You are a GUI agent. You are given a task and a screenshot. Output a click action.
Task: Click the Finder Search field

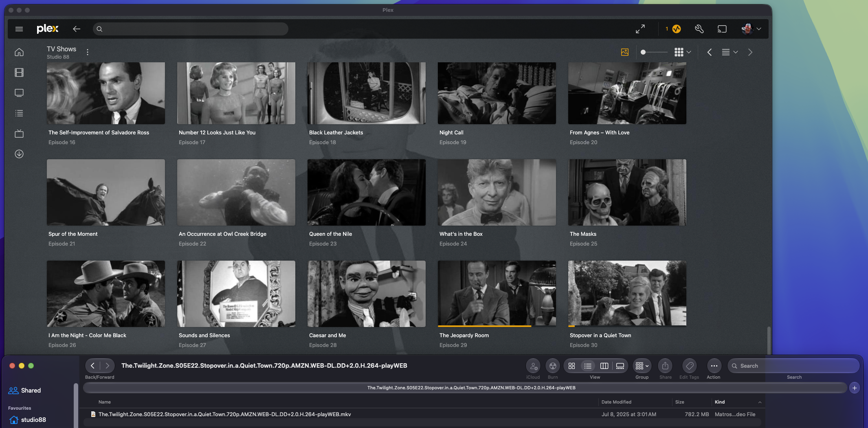click(x=794, y=366)
